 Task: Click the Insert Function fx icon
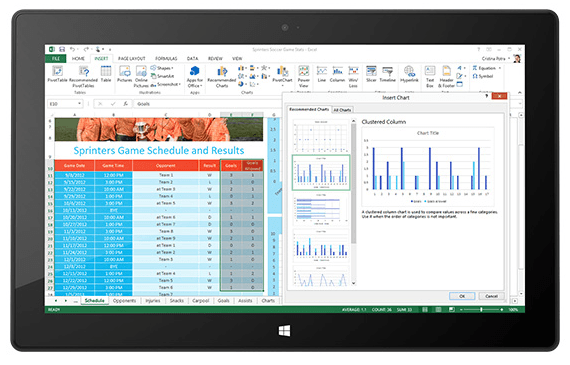click(x=125, y=104)
